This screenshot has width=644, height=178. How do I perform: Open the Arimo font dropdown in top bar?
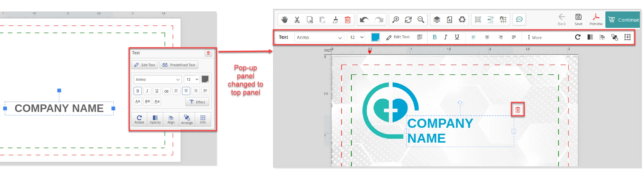tap(319, 37)
